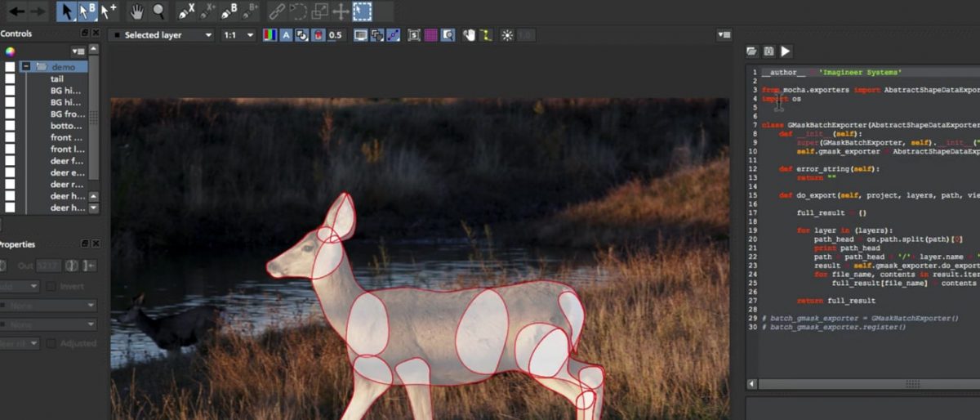Run the Python script with play button

(x=786, y=51)
